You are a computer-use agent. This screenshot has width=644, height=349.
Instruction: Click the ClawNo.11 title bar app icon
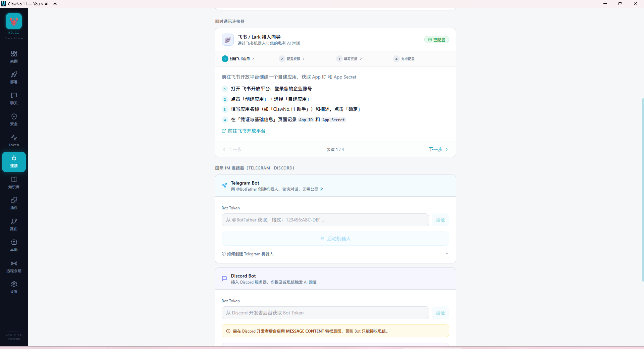(3, 4)
